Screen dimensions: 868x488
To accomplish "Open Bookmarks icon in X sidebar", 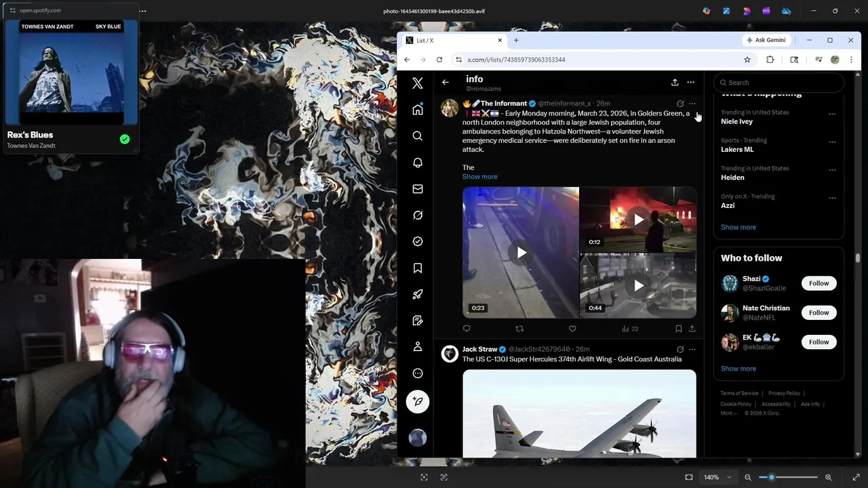I will coord(418,268).
